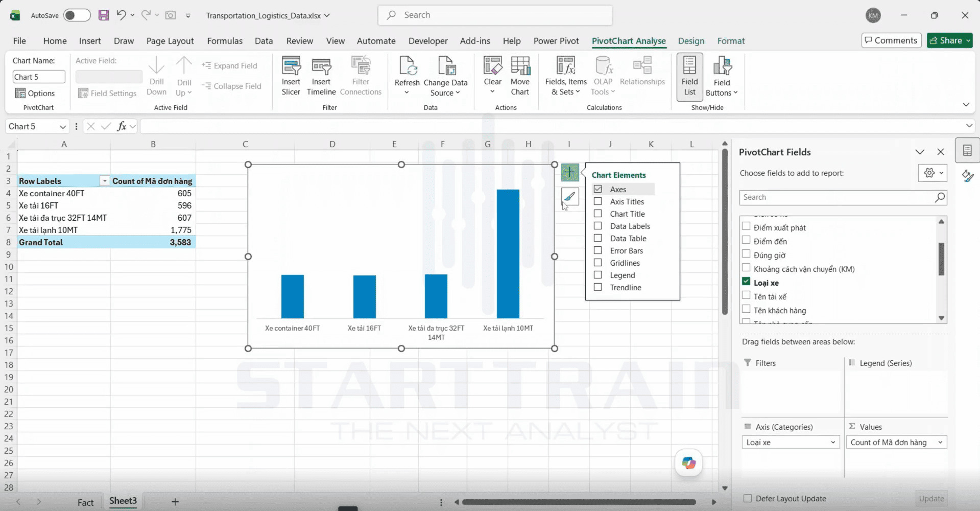Open PivotChart Options
980x511 pixels.
tap(35, 93)
